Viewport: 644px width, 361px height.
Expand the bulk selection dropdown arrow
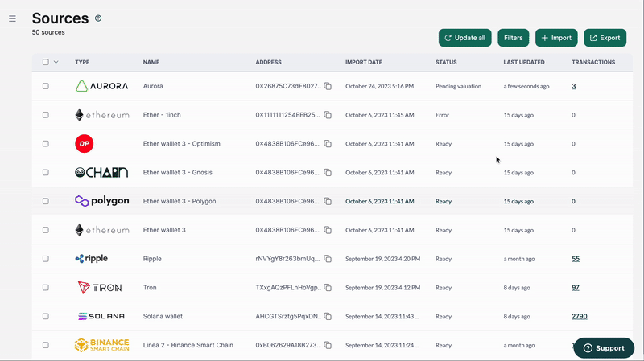coord(56,62)
